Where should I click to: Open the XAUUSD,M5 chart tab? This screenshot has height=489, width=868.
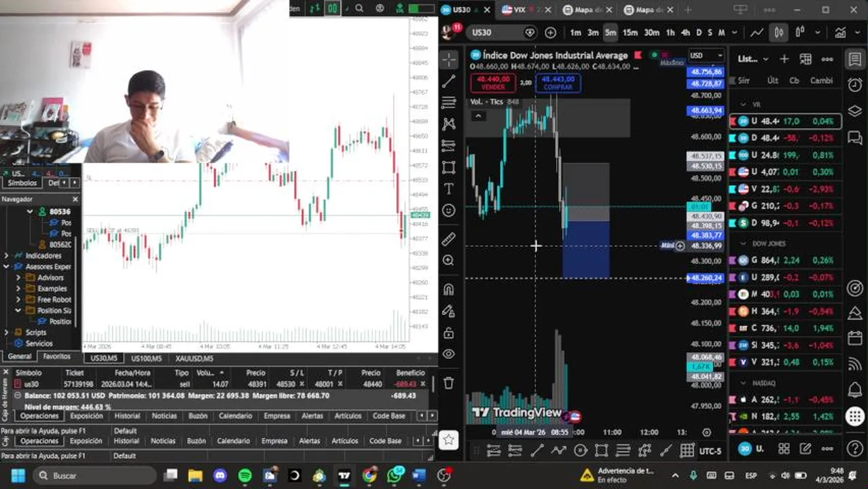[x=194, y=358]
